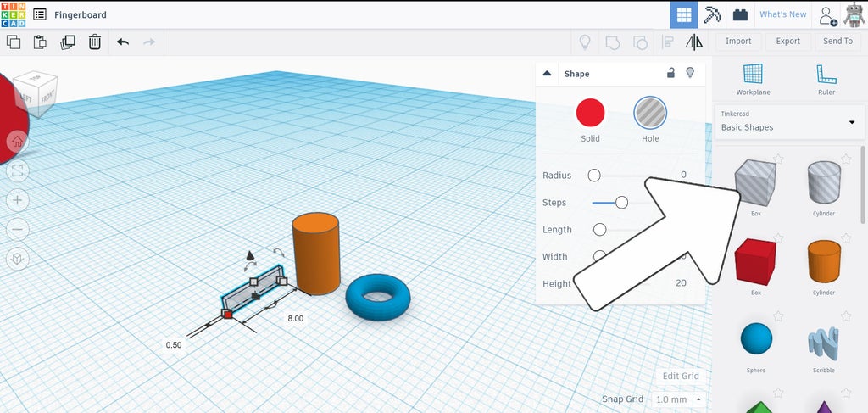Toggle the shape lock icon
The width and height of the screenshot is (868, 413).
point(670,73)
